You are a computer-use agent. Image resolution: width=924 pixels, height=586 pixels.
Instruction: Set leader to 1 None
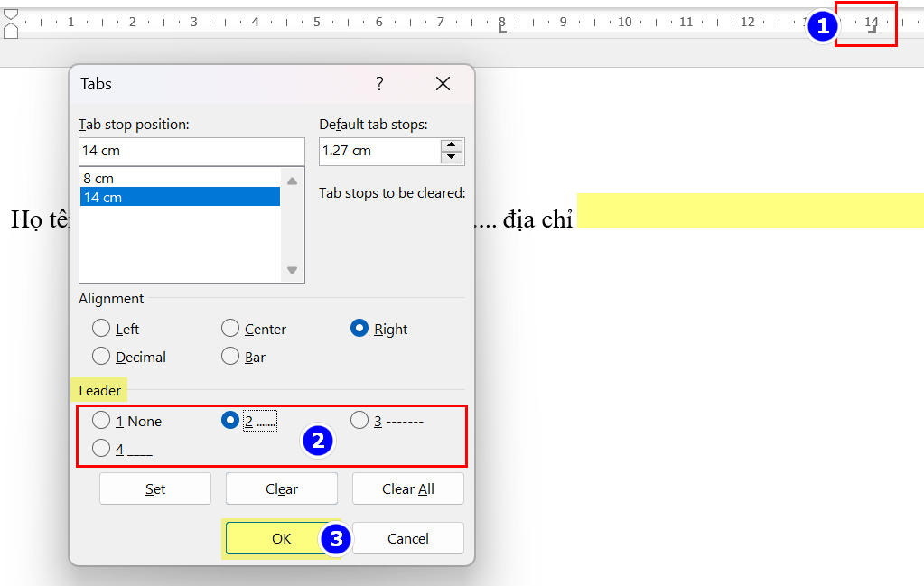[x=101, y=421]
